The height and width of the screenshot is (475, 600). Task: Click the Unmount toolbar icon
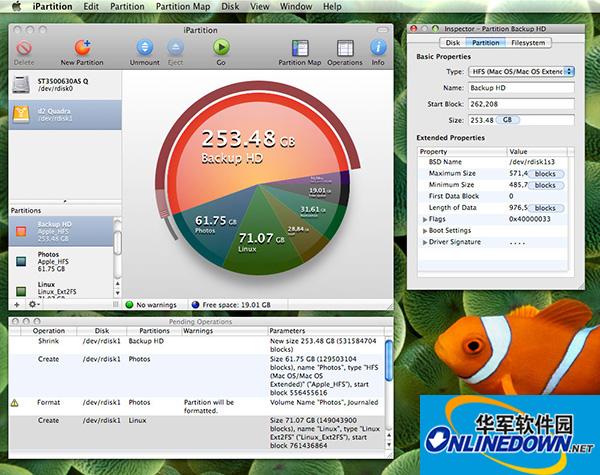click(146, 47)
